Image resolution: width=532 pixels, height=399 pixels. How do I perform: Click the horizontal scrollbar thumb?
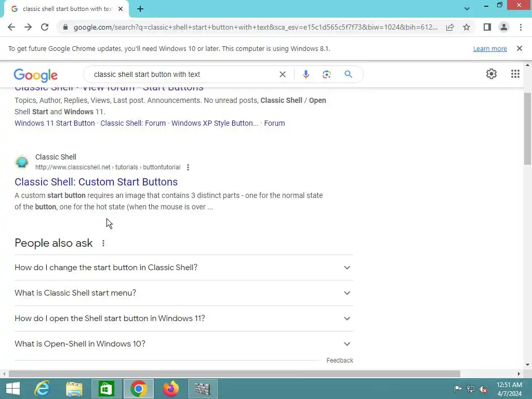[x=234, y=374]
